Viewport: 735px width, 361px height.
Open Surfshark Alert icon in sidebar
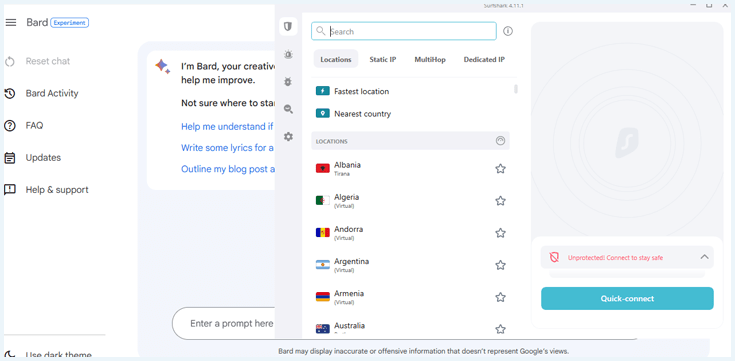coord(288,55)
